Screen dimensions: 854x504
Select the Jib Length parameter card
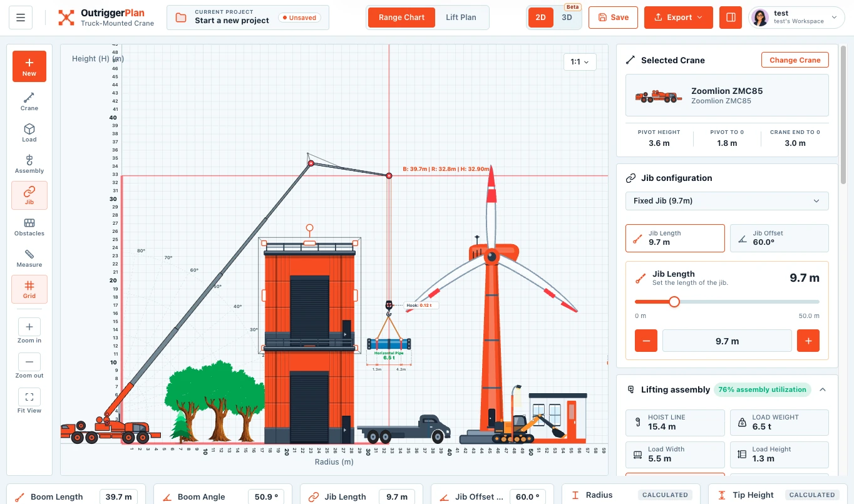click(x=675, y=238)
